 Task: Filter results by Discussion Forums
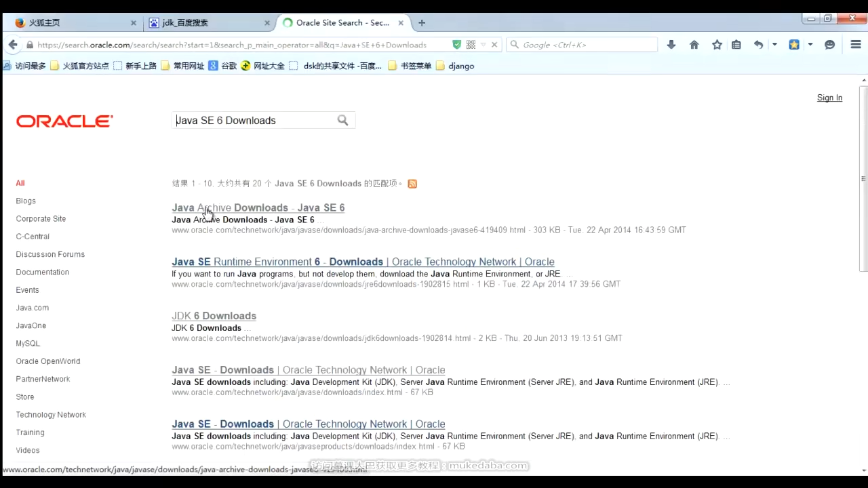tap(50, 254)
